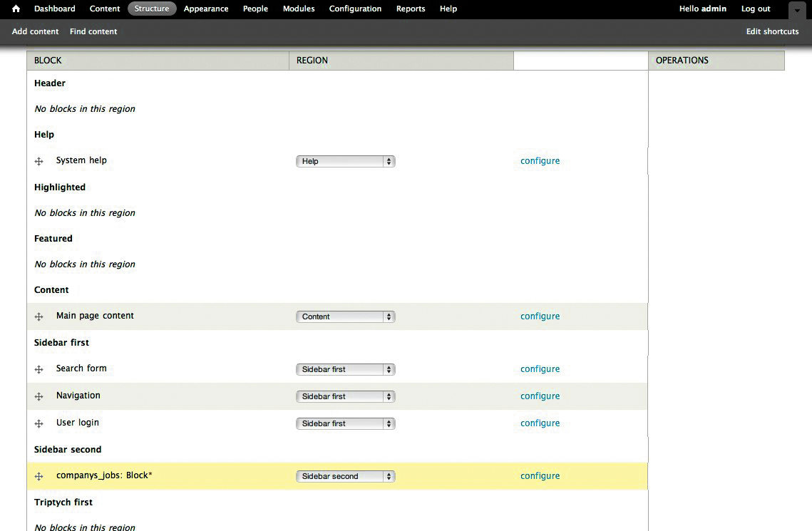Select the 'companys_jobs: Block*' row text
Screen dimensions: 812x531
(x=104, y=475)
